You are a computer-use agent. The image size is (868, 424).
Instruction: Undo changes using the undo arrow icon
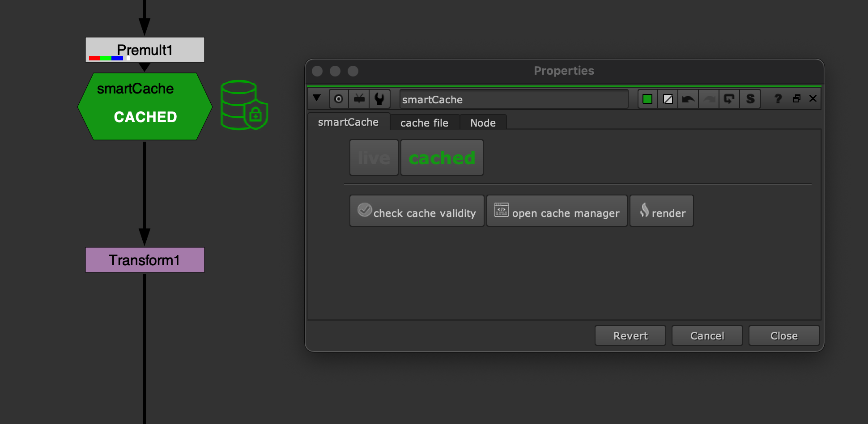(x=688, y=99)
